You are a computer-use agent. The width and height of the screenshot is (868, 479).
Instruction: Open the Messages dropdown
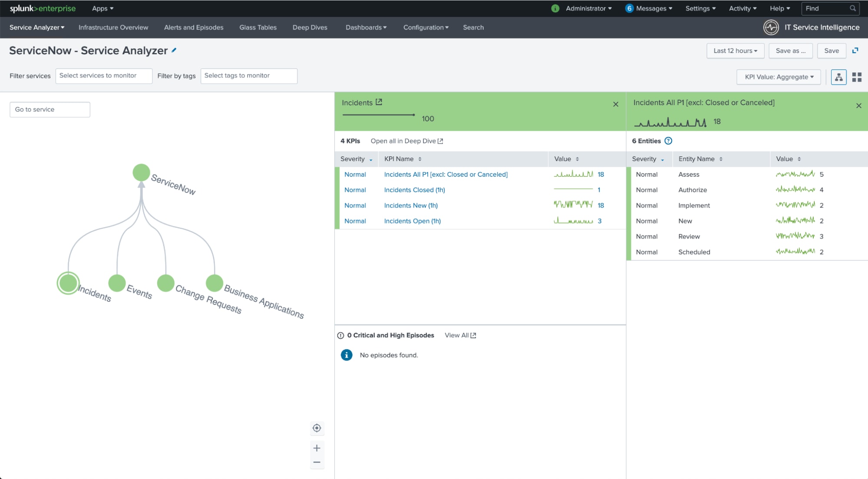point(654,8)
